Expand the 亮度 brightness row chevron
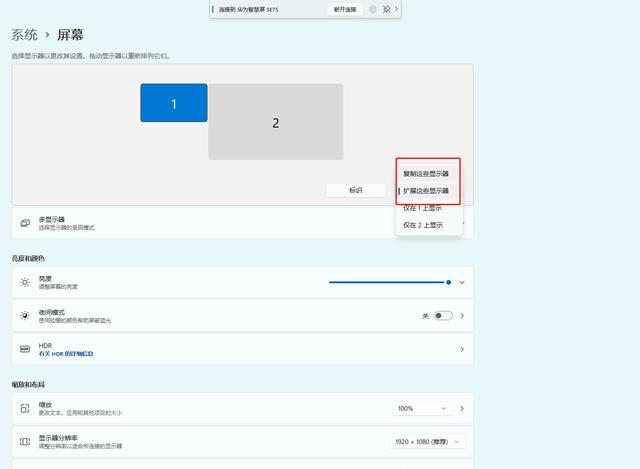 [462, 282]
